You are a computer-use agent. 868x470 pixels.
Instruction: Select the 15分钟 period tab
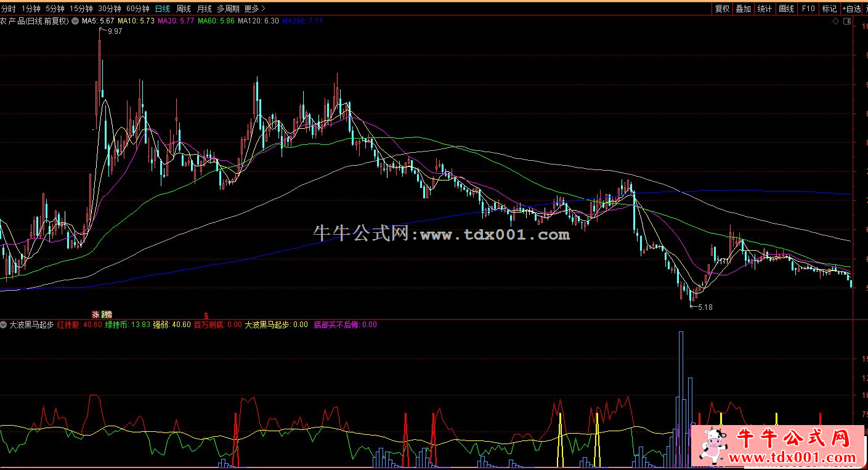tap(81, 9)
